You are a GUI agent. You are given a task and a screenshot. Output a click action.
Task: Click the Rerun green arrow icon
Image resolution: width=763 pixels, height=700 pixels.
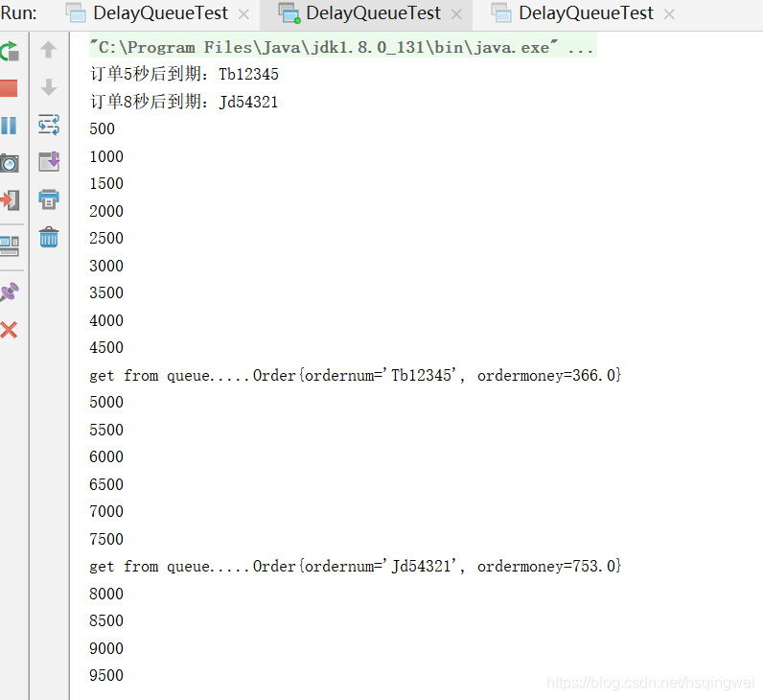[10, 51]
